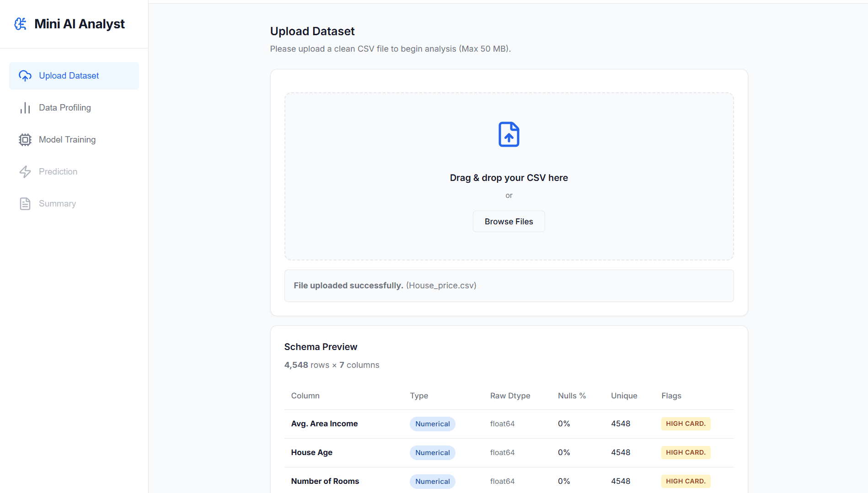This screenshot has width=868, height=493.
Task: Click 0% nulls value in Avg. Area Income row
Action: click(x=564, y=424)
